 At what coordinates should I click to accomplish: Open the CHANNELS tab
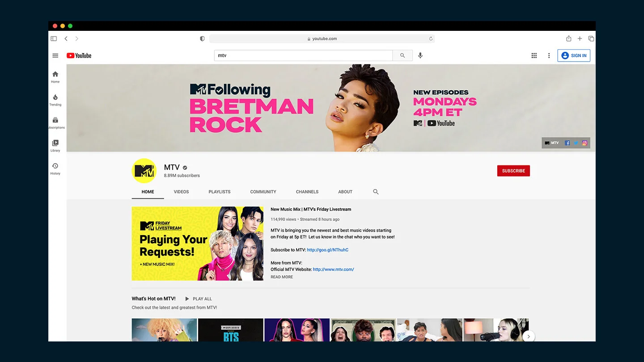point(307,192)
